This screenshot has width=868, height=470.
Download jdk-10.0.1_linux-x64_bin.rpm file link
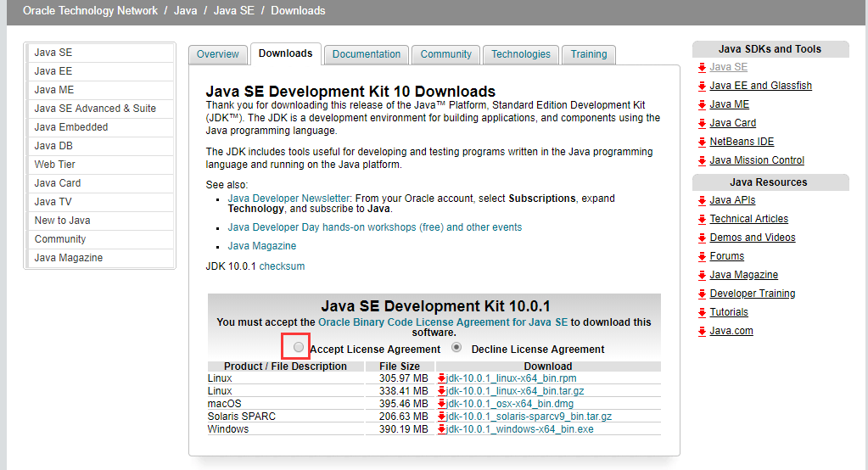(512, 378)
